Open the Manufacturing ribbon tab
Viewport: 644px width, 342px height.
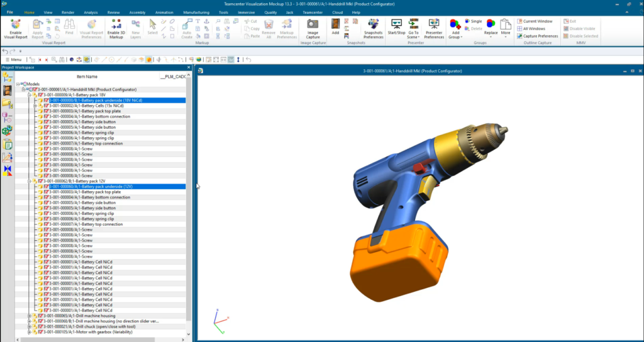[x=196, y=13]
